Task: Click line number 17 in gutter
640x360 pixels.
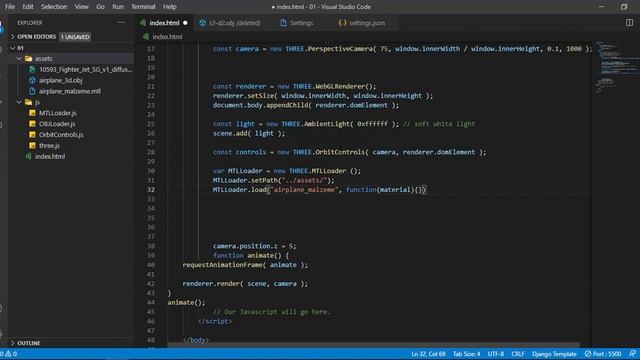Action: [151, 49]
